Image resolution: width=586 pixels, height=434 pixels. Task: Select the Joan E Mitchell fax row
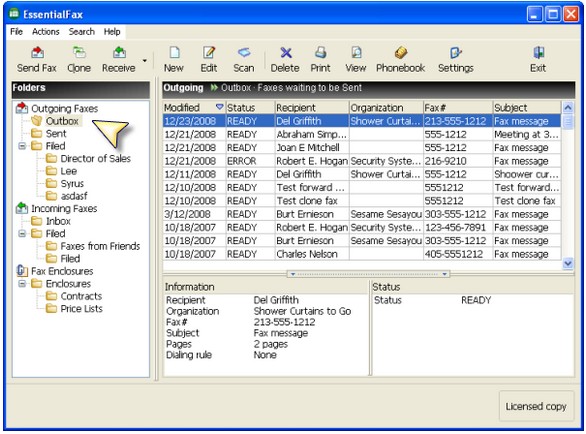coord(362,148)
